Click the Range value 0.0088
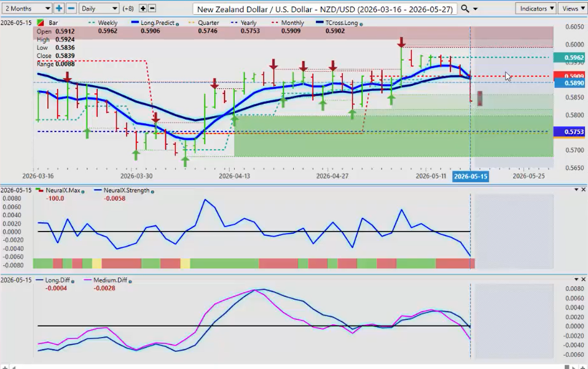Screen dimensions: 588x369 coord(65,64)
